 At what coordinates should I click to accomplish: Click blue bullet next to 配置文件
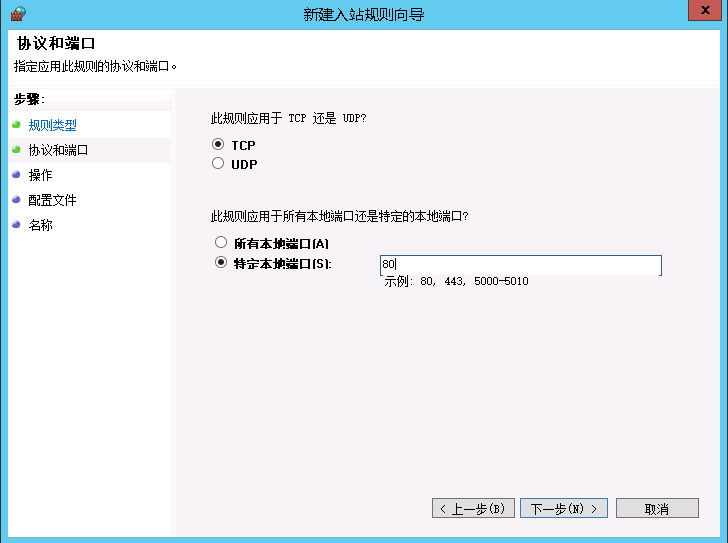point(16,200)
